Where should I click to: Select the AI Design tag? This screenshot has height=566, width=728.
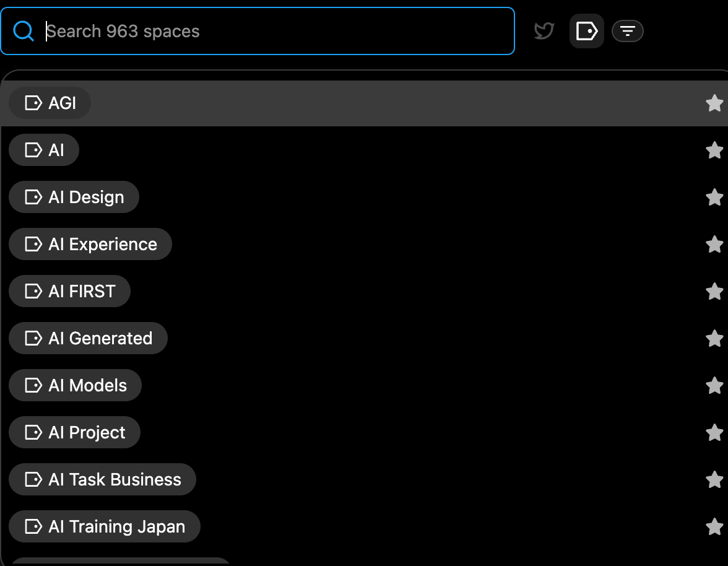[x=74, y=197]
